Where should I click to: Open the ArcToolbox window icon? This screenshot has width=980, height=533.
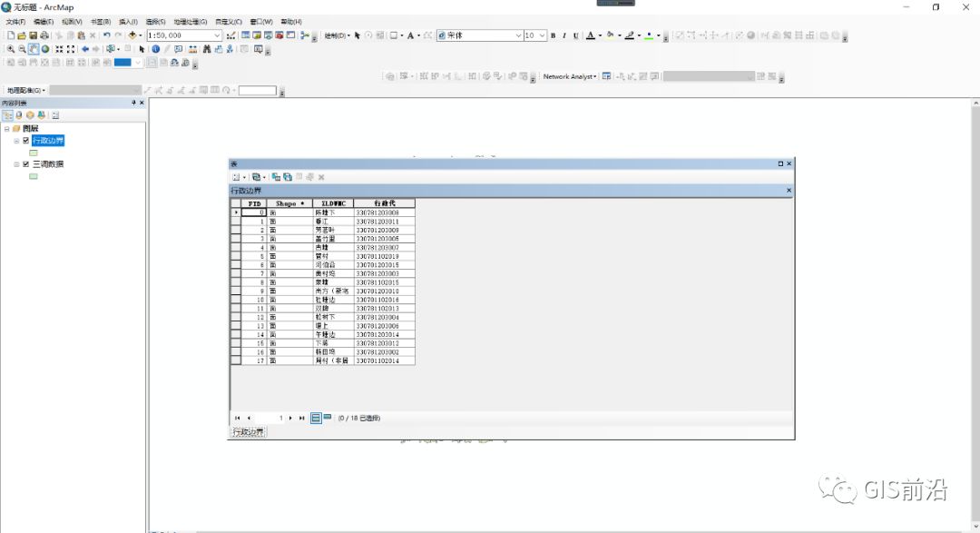pos(279,35)
